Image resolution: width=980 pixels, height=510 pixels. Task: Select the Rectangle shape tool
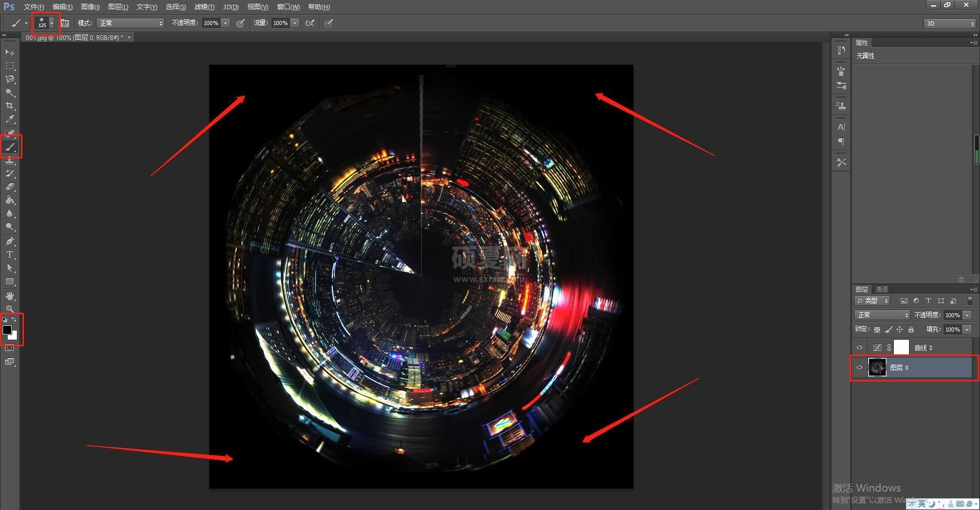click(10, 282)
